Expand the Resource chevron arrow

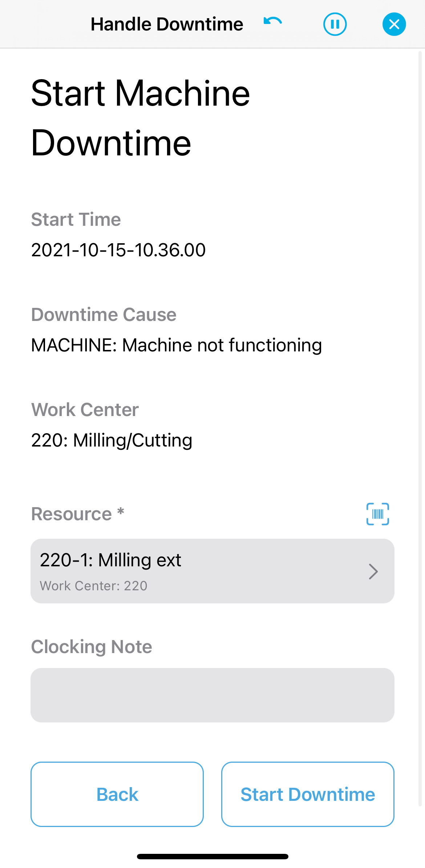point(373,571)
